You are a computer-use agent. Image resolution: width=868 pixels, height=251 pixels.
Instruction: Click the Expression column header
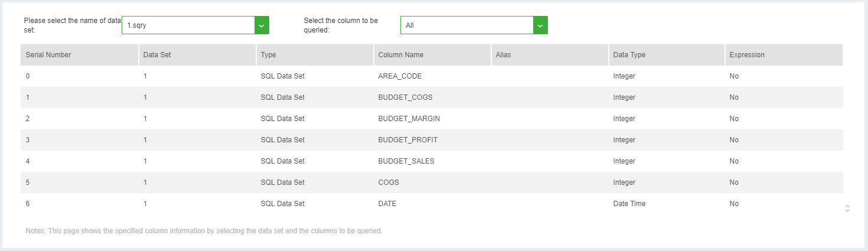point(747,55)
